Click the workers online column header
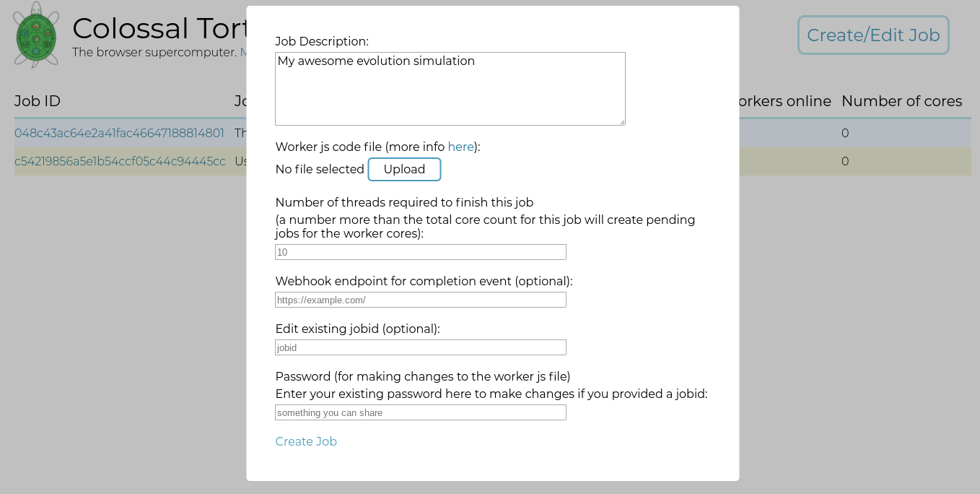980x494 pixels. coord(783,101)
